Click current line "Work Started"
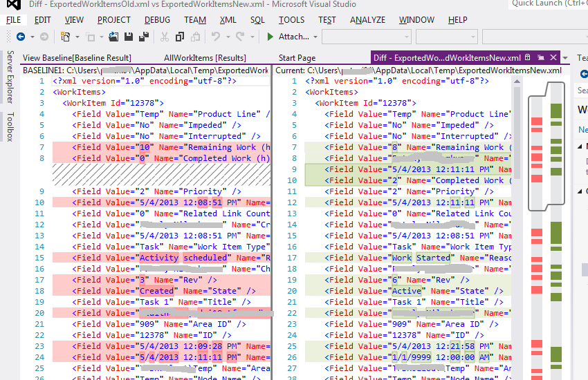The height and width of the screenshot is (380, 588). [x=408, y=258]
